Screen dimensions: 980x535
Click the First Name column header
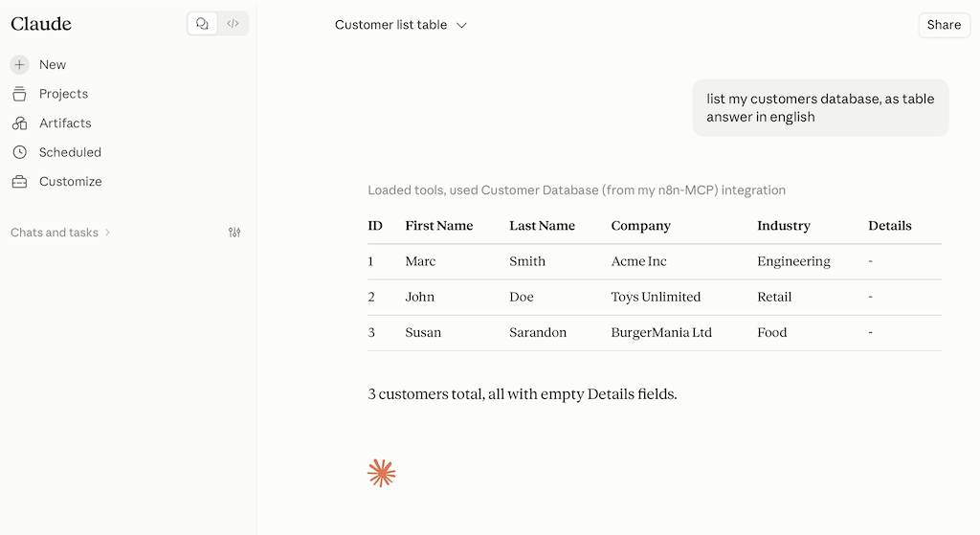coord(438,226)
